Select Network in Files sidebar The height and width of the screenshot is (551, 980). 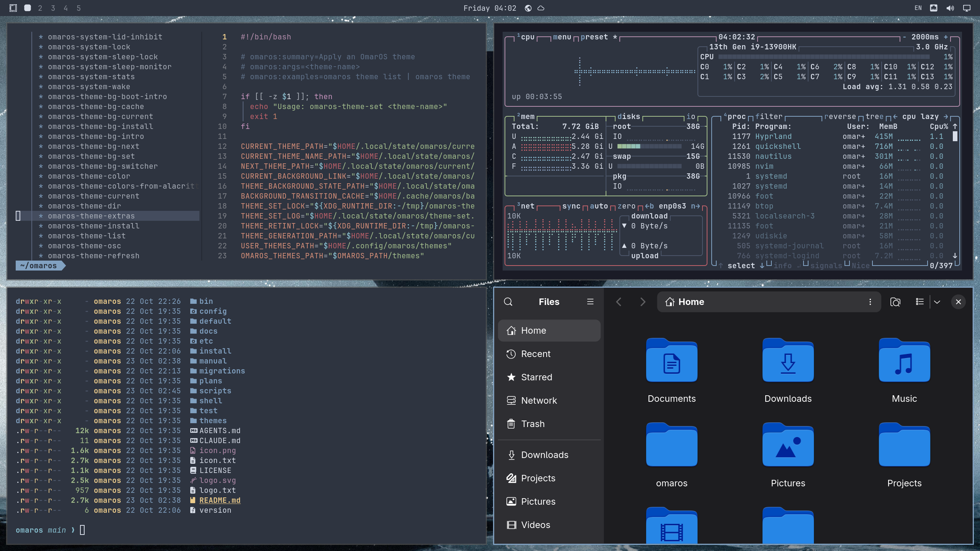(549, 401)
